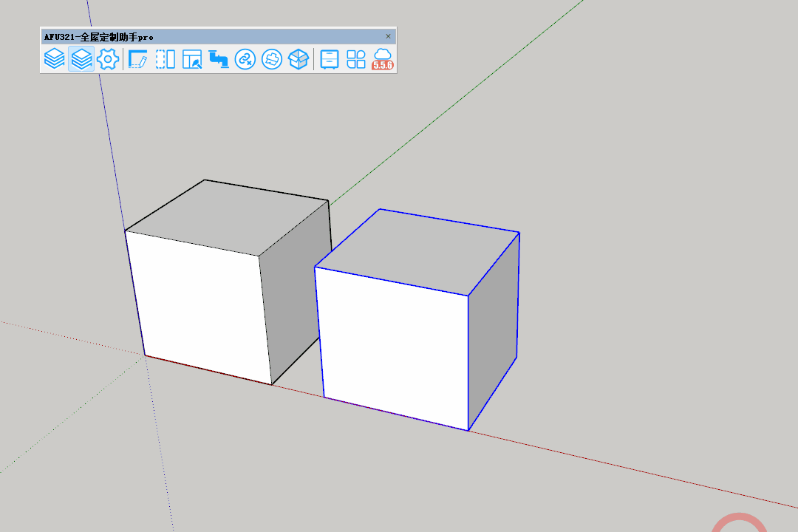The height and width of the screenshot is (532, 798).
Task: Toggle the highlighted second layers icon
Action: [x=81, y=59]
